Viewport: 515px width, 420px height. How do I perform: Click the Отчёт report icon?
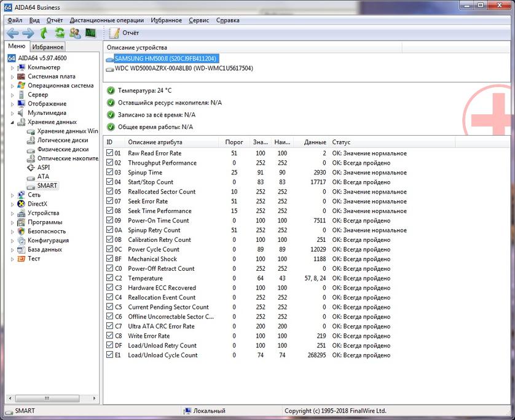pos(114,33)
